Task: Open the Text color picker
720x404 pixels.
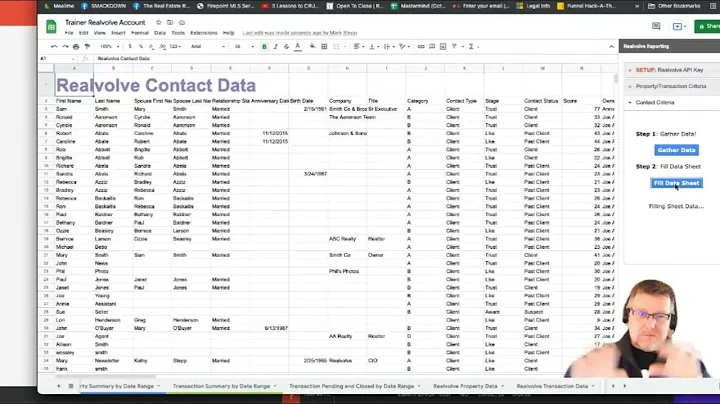Action: click(298, 46)
